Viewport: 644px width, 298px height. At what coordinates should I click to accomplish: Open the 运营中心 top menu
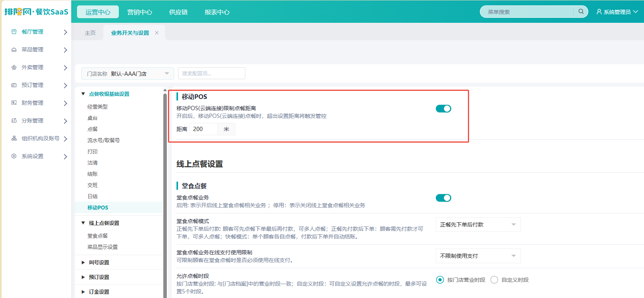[98, 12]
